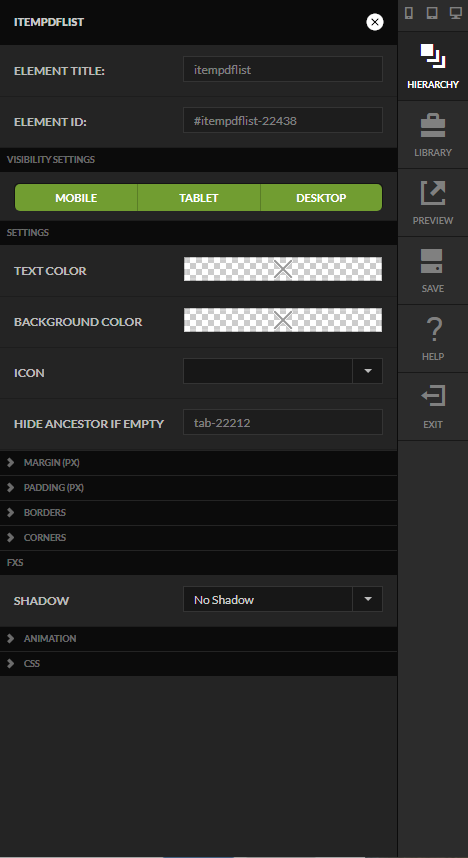Open the Preview

pyautogui.click(x=433, y=203)
